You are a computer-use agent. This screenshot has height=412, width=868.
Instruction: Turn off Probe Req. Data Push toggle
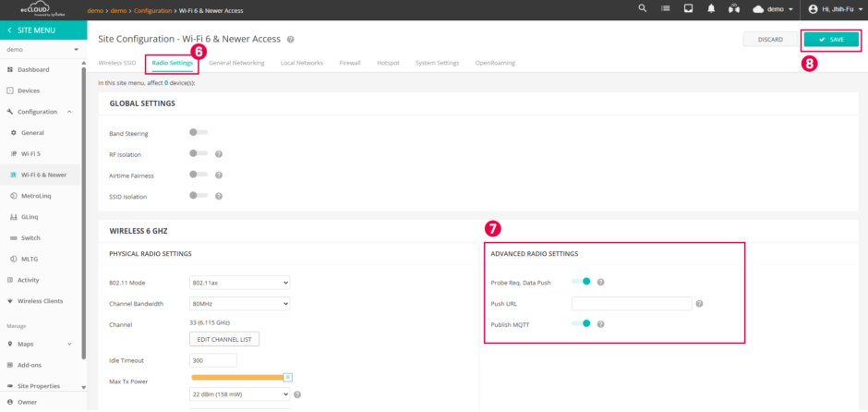[581, 282]
